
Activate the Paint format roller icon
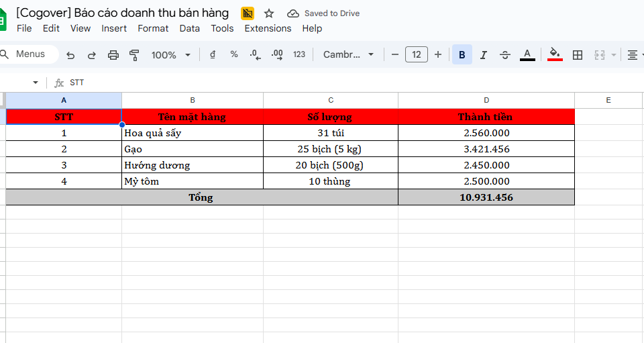pyautogui.click(x=134, y=55)
